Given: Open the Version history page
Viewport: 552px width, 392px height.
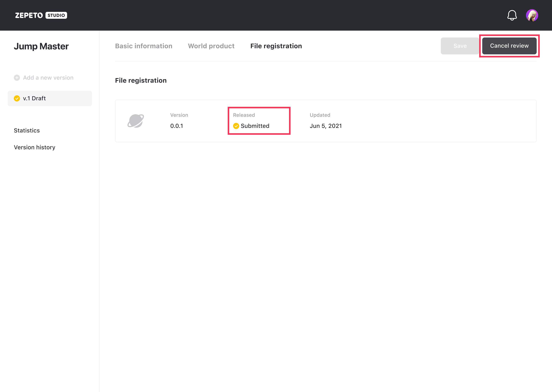Looking at the screenshot, I should tap(34, 147).
